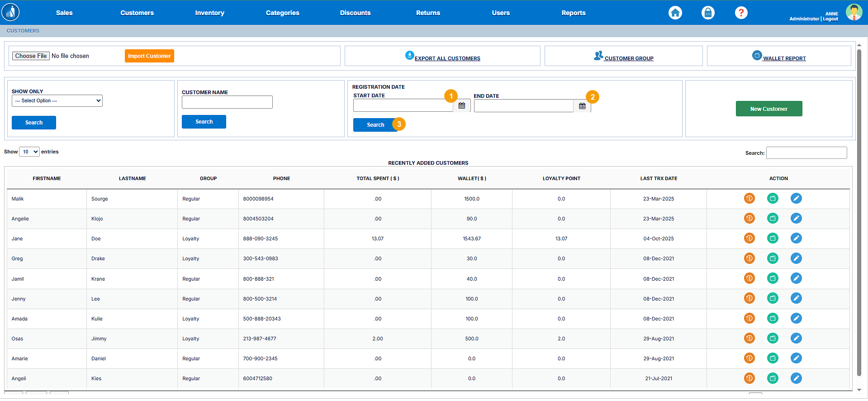Go to the Reports menu
This screenshot has height=401, width=868.
pyautogui.click(x=573, y=13)
